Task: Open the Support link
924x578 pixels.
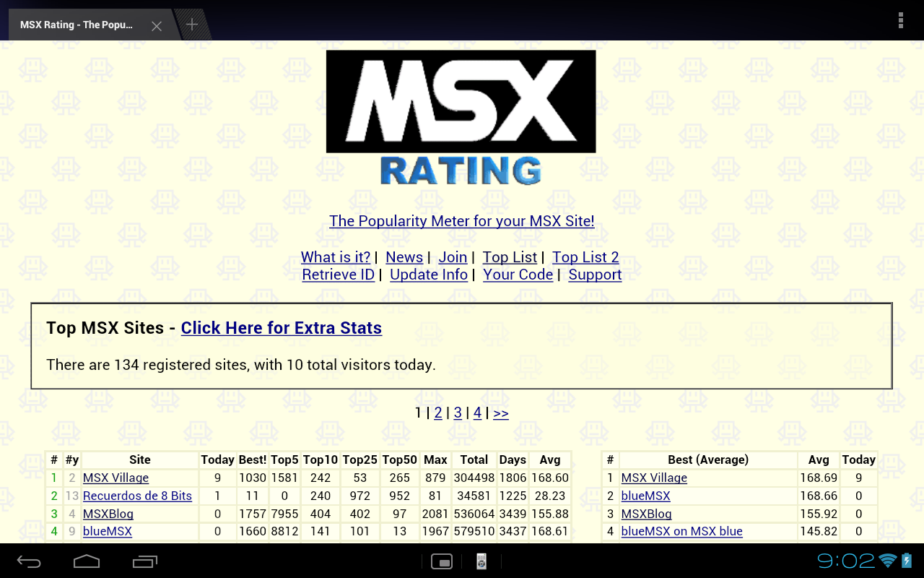Action: coord(595,275)
